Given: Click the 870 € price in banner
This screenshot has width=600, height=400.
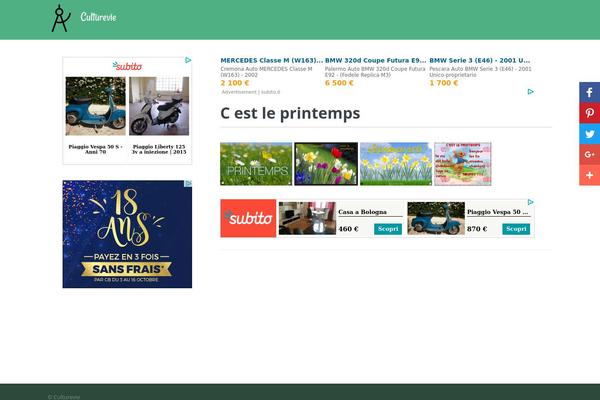Looking at the screenshot, I should [x=477, y=229].
